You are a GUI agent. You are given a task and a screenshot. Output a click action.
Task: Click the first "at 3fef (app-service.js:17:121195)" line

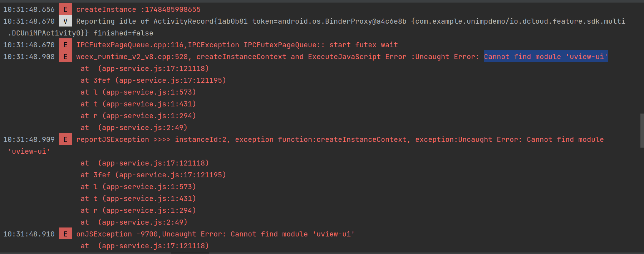click(x=153, y=80)
